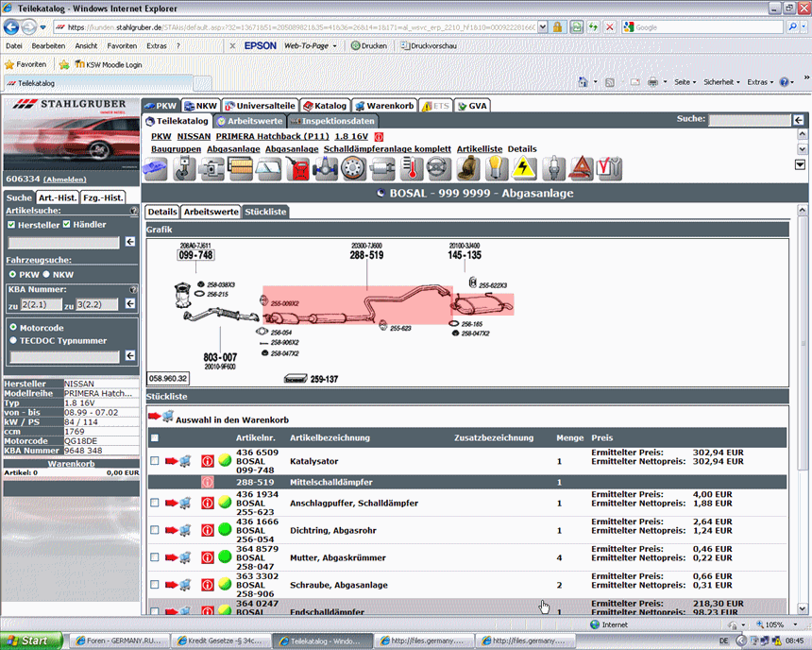The image size is (812, 650).
Task: Open the printer icon dropdown arrow
Action: (665, 82)
